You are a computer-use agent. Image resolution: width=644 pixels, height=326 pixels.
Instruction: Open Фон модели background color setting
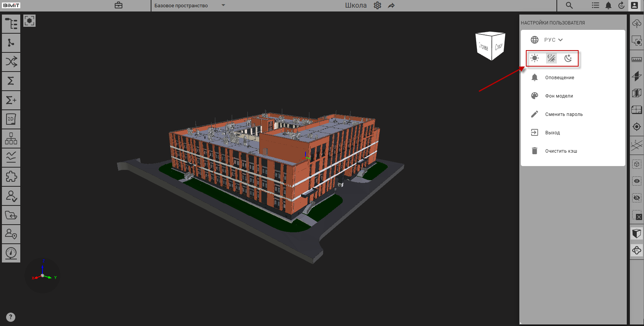pyautogui.click(x=559, y=96)
